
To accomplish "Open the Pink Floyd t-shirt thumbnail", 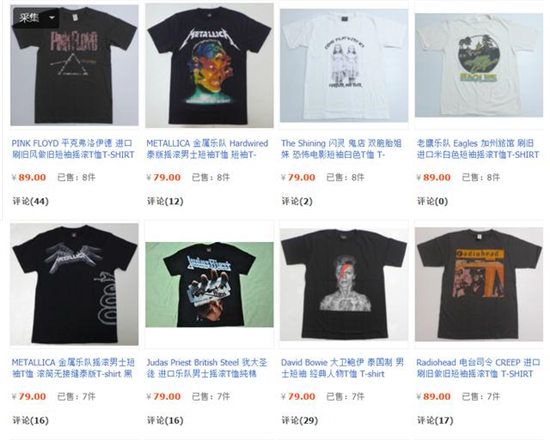I will [74, 65].
